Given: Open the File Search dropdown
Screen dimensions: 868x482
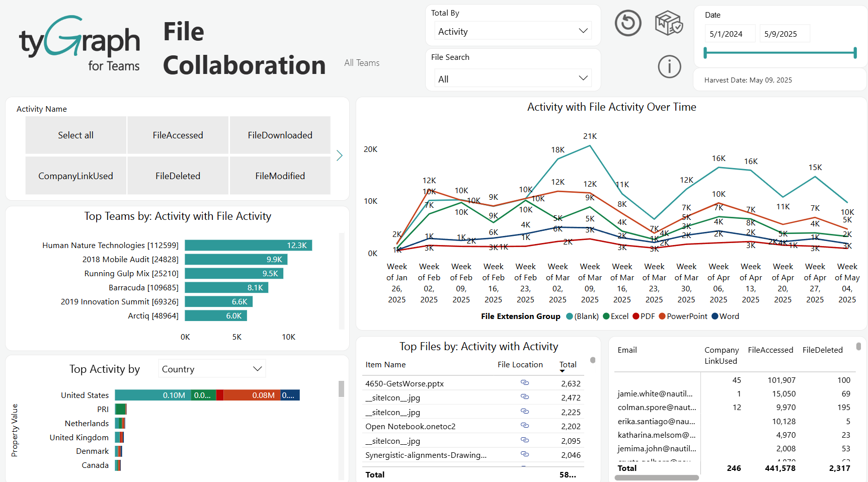Looking at the screenshot, I should [x=512, y=78].
